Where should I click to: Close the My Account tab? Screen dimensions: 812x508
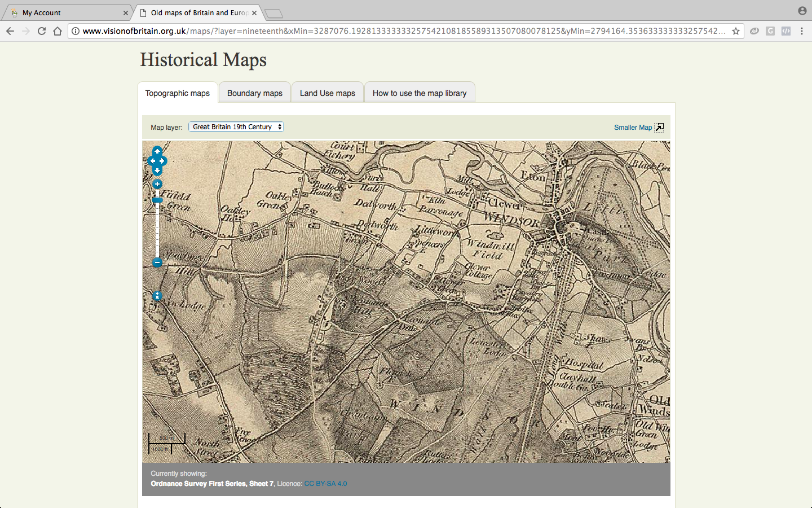tap(126, 12)
